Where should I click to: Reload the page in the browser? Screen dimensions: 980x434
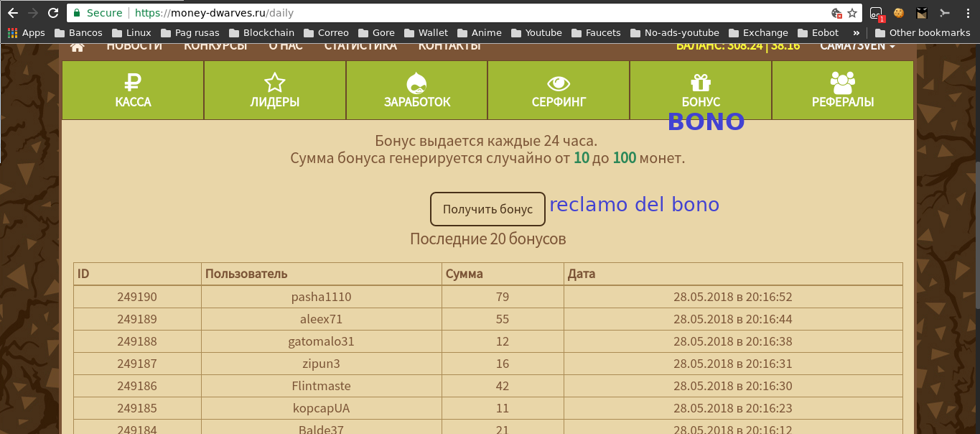click(x=52, y=13)
